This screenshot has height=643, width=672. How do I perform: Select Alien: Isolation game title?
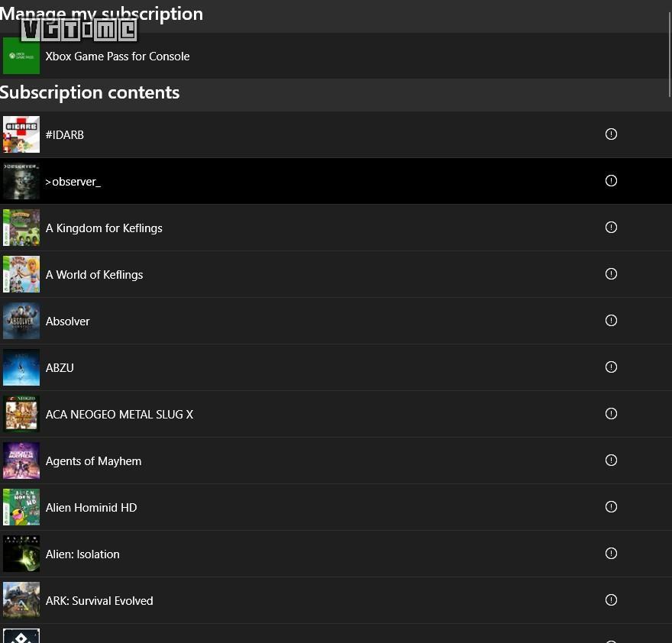82,554
